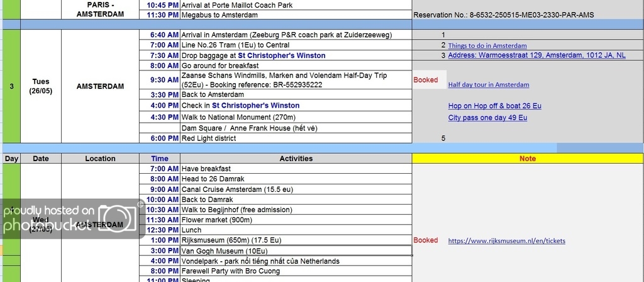Viewport: 644px width, 282px height.
Task: Select the Activities column header
Action: tap(296, 159)
